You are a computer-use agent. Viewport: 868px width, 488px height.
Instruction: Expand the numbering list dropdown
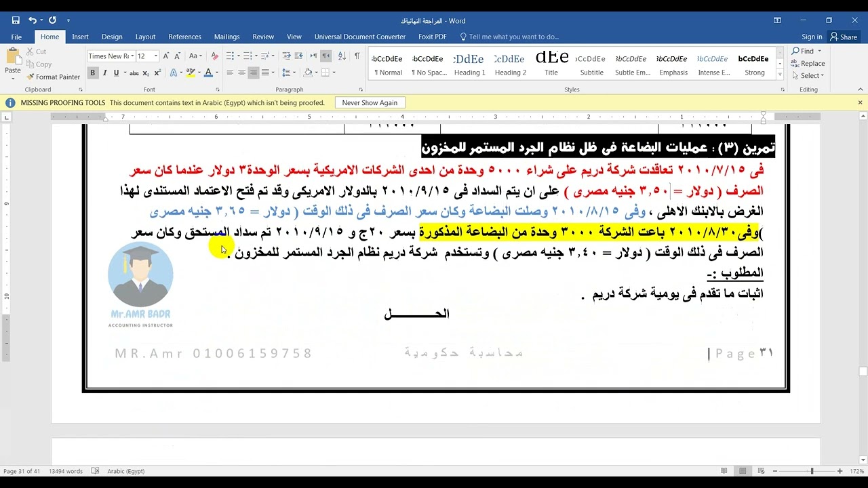pyautogui.click(x=256, y=56)
